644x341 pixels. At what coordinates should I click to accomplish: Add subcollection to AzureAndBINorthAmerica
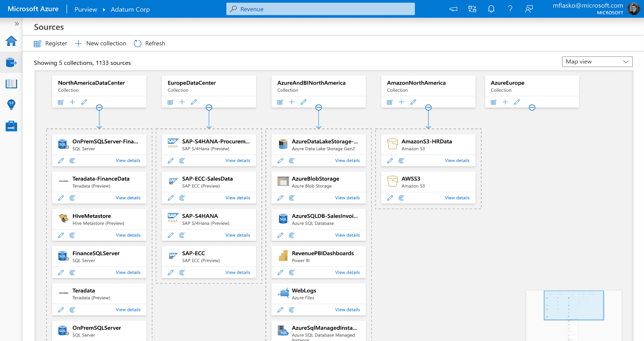[292, 102]
